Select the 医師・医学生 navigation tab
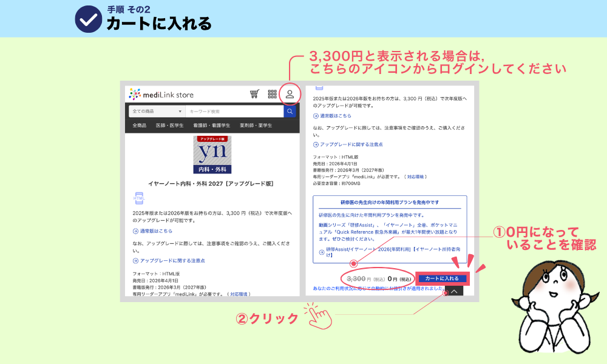 [x=170, y=126]
